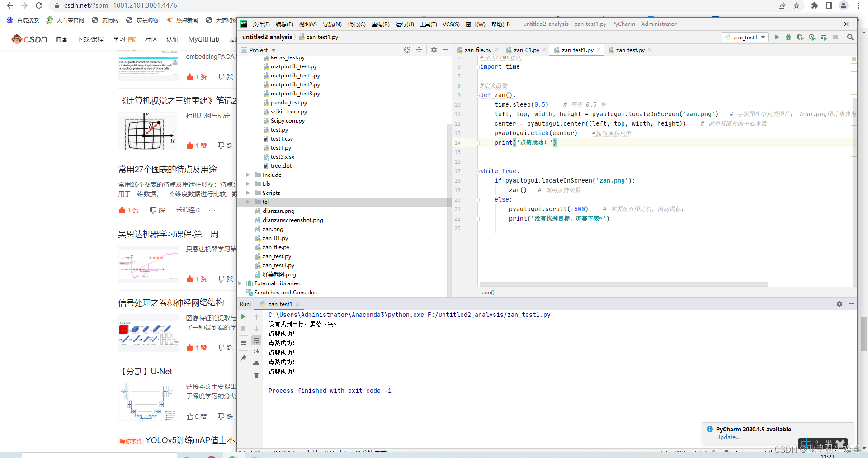Toggle pin tab in Run panel
This screenshot has height=458, width=868.
[x=243, y=358]
